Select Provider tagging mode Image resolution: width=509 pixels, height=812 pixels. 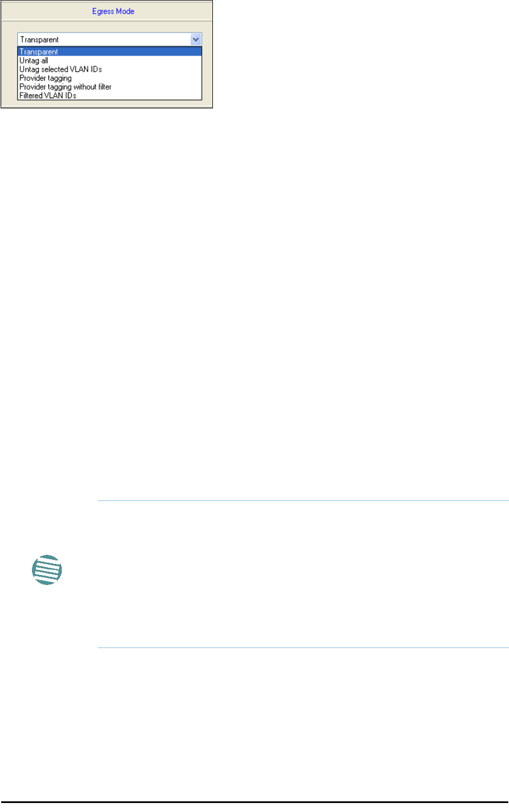pos(110,78)
